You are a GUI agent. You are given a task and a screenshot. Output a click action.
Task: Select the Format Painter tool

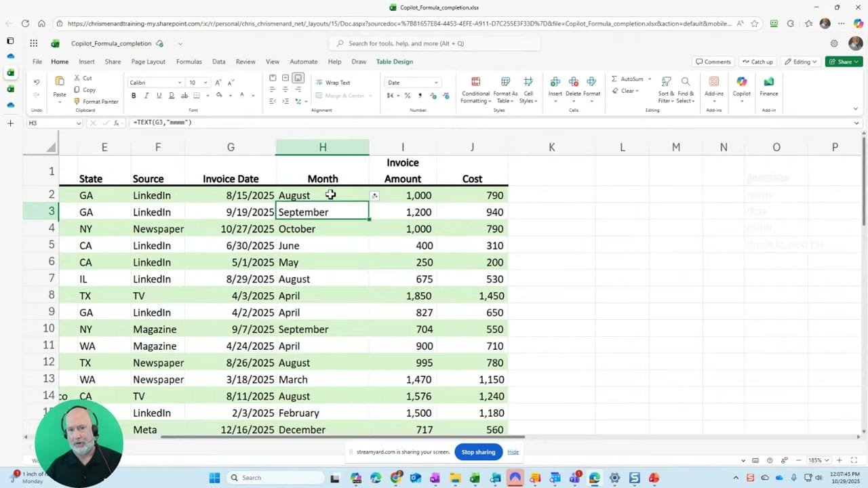tap(100, 100)
